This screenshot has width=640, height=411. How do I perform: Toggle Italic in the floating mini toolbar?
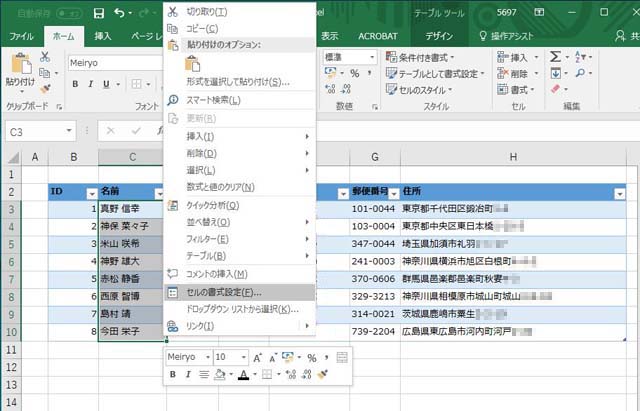[x=188, y=375]
